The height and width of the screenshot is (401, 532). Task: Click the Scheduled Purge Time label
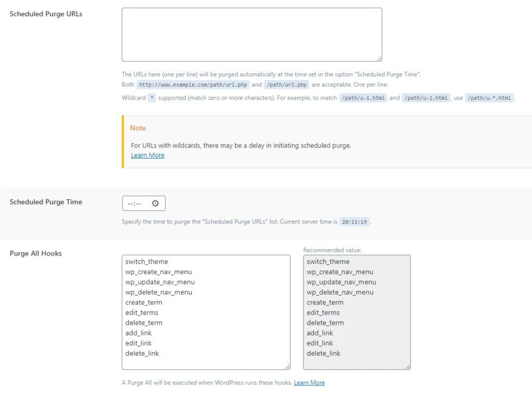point(46,202)
